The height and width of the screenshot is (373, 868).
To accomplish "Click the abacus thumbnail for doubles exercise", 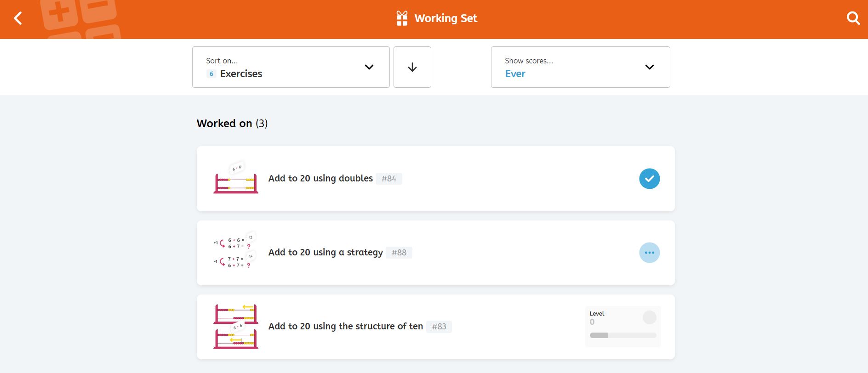I will point(236,179).
